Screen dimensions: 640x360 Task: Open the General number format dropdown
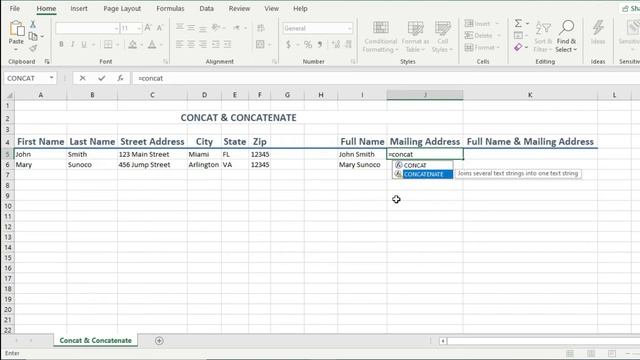[x=318, y=28]
